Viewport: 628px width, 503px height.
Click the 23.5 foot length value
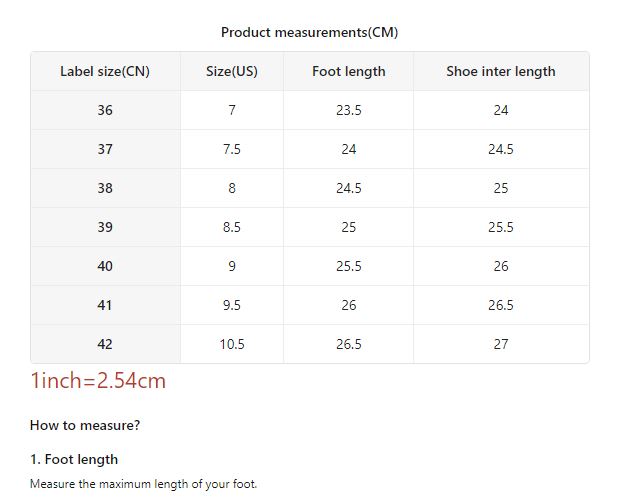pyautogui.click(x=348, y=110)
